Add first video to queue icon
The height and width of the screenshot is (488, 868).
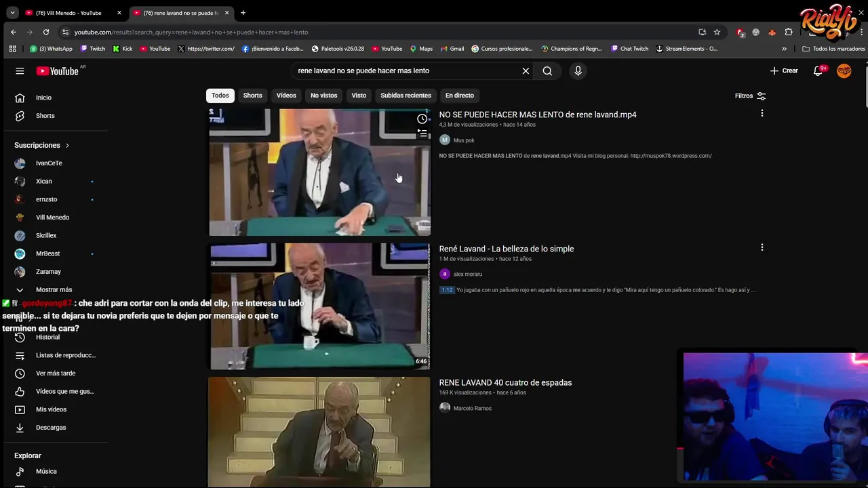(422, 134)
